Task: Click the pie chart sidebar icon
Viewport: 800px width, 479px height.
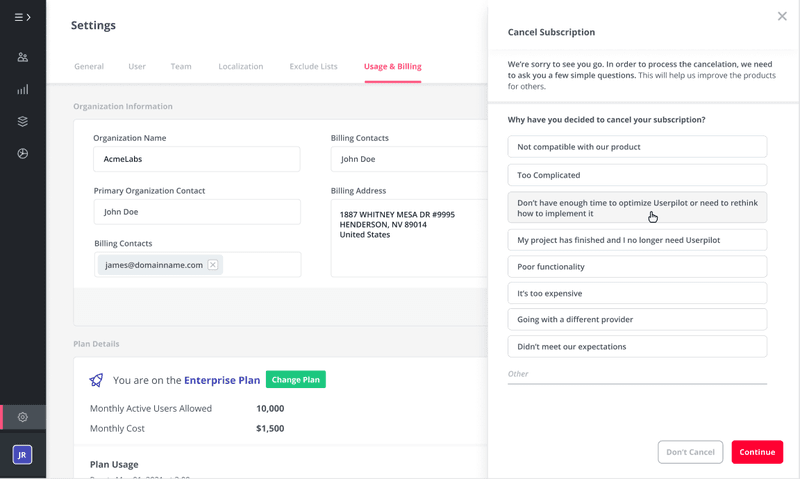Action: pyautogui.click(x=22, y=154)
